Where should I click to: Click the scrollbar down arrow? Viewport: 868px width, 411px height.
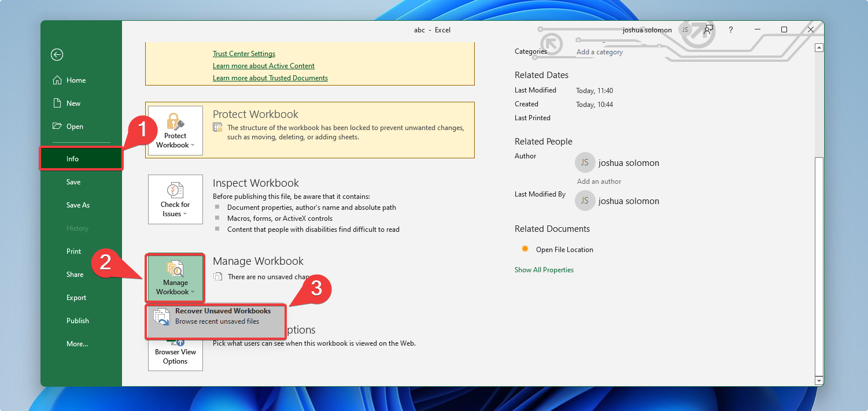(819, 380)
